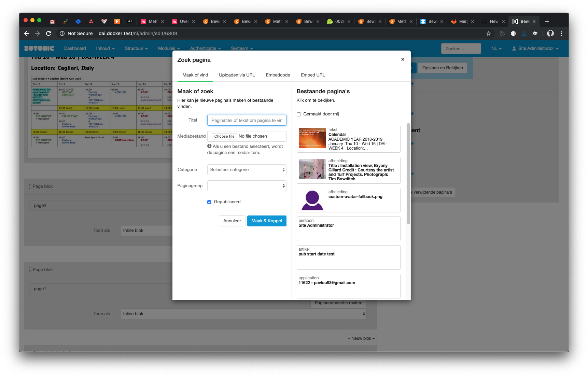Click inside the Titel input field

click(247, 120)
